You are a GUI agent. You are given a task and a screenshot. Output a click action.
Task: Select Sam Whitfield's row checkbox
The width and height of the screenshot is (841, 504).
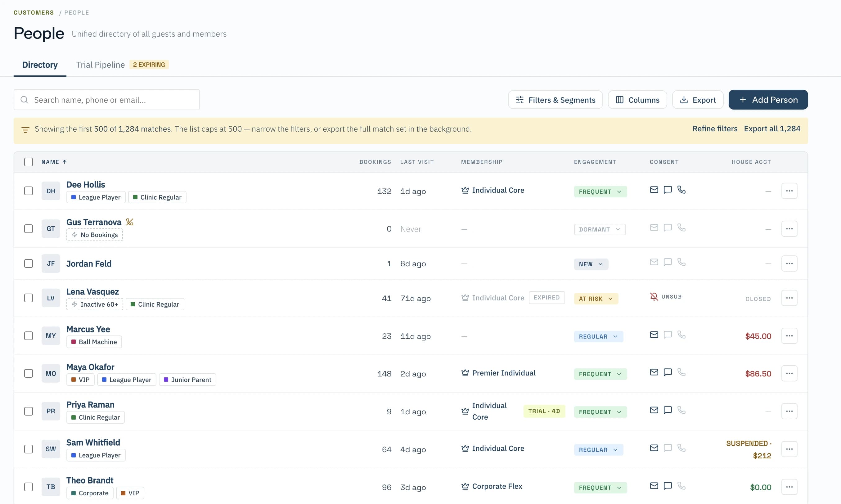29,449
